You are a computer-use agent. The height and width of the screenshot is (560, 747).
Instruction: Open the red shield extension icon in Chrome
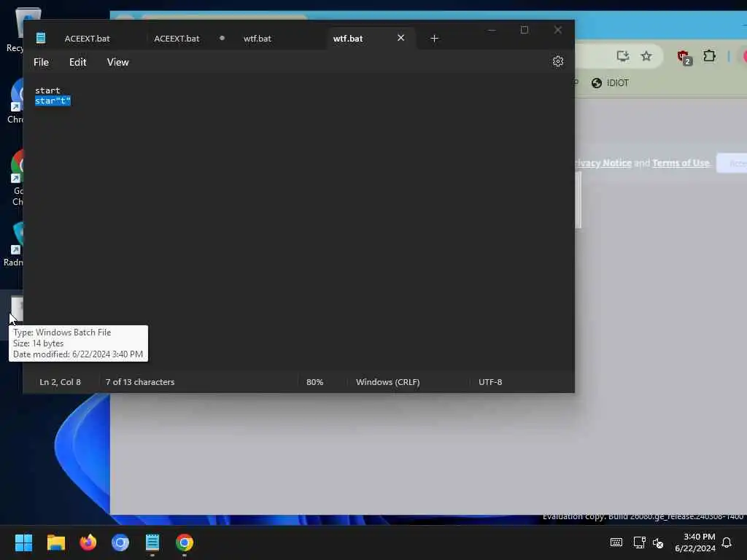tap(684, 57)
